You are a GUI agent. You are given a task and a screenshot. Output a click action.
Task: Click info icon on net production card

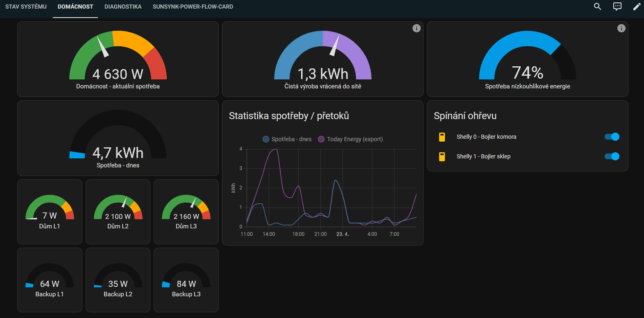point(416,28)
